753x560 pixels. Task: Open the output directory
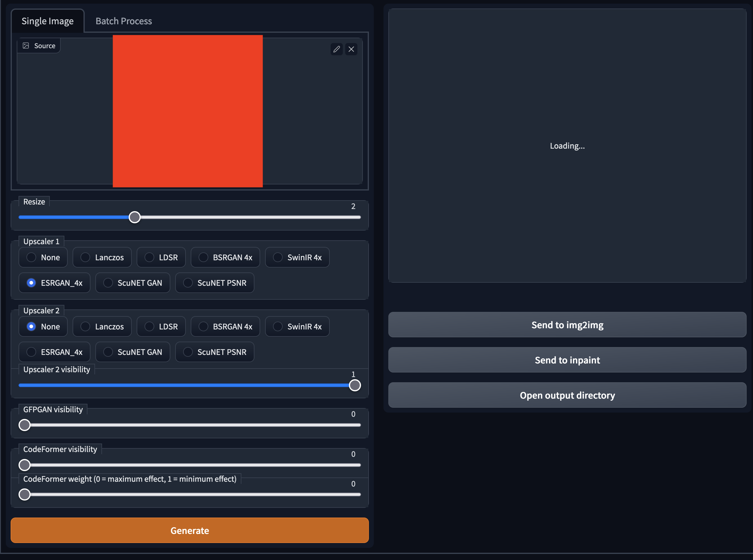click(x=567, y=395)
